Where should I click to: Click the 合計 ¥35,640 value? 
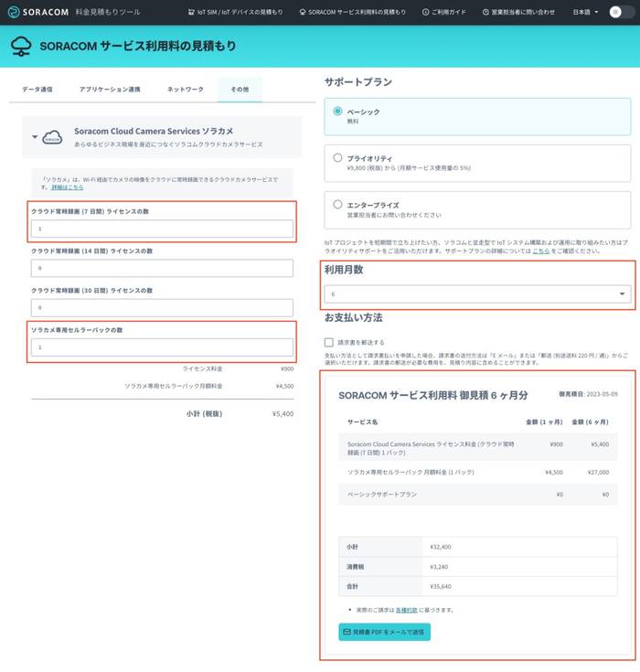[441, 586]
